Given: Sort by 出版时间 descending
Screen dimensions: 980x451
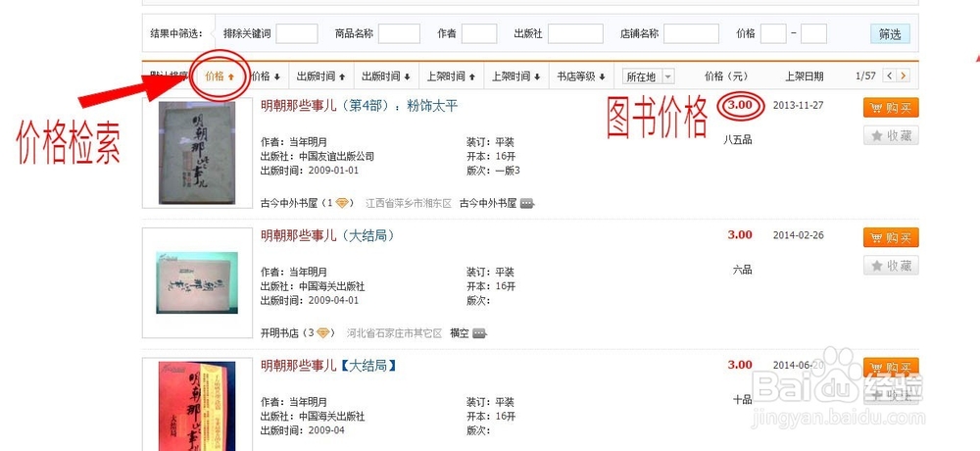Looking at the screenshot, I should point(386,76).
